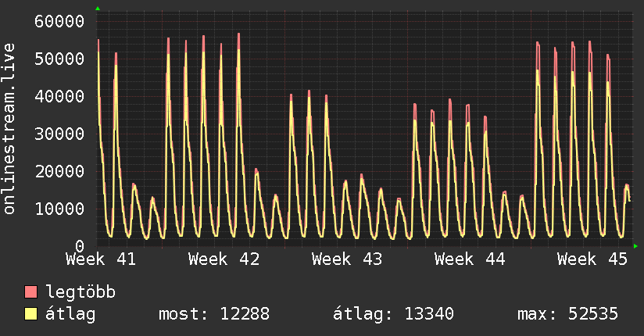Click the Week 43 axis label
The image size is (644, 336).
pos(347,259)
